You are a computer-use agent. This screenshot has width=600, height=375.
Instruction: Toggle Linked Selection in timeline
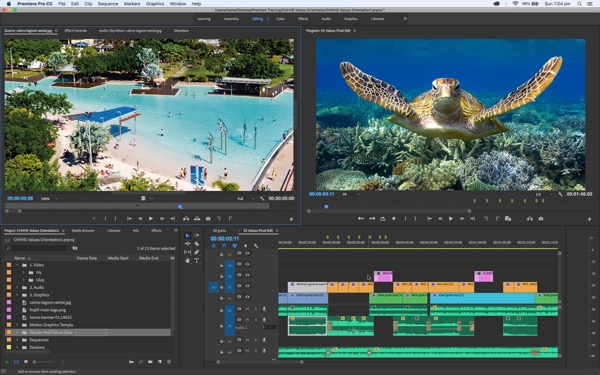(x=234, y=246)
